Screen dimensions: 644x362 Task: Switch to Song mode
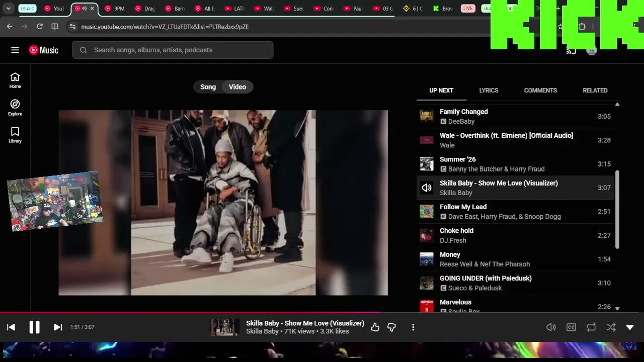(208, 87)
